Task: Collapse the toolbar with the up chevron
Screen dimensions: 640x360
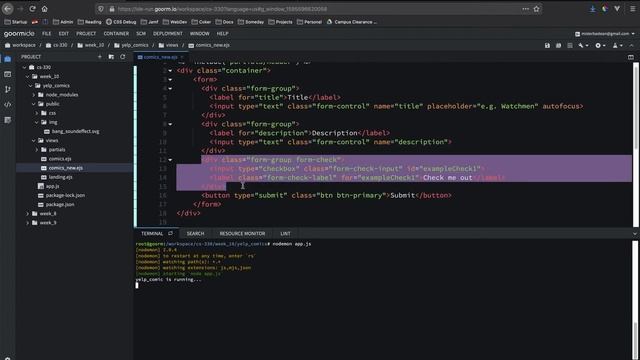Action: tap(631, 46)
